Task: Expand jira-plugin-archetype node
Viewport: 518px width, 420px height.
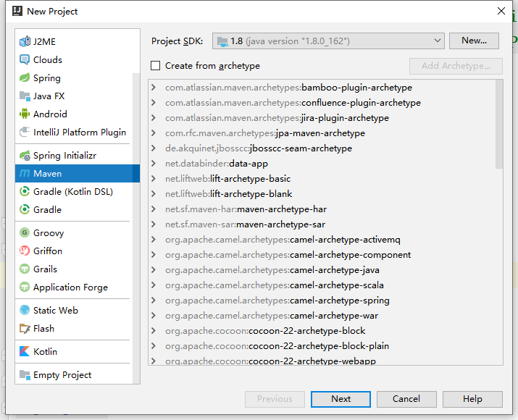Action: (x=154, y=118)
